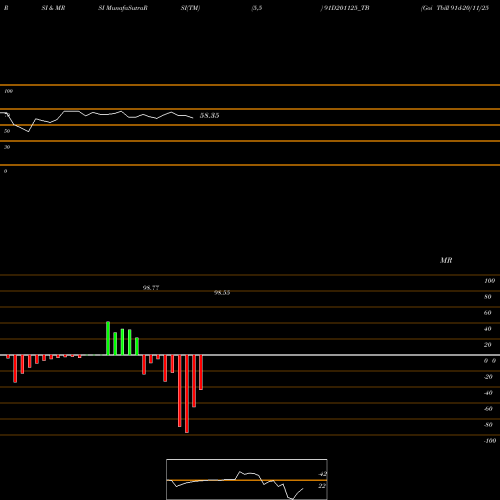Click the -100 axis label of the MR chart
The image size is (500, 500).
(490, 441)
